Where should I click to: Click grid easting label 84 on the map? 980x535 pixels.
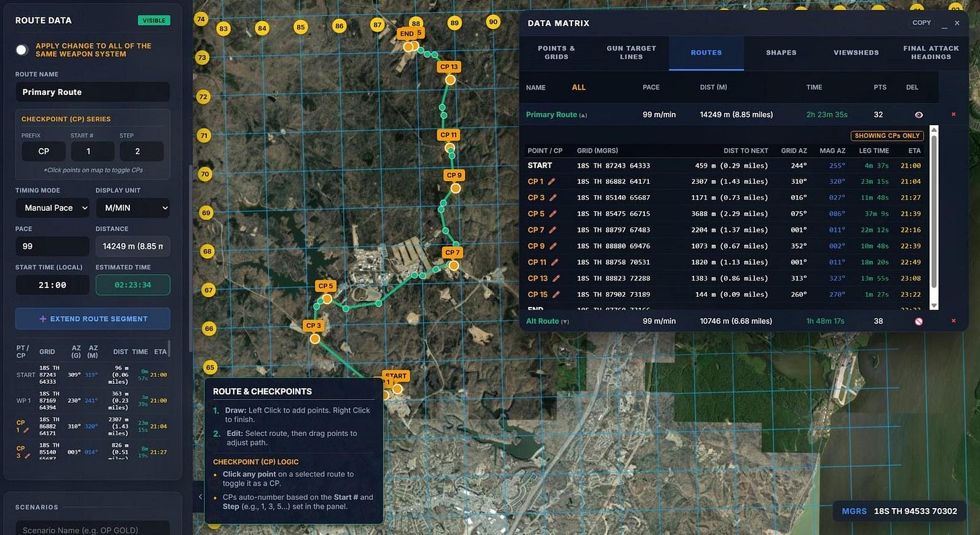[x=262, y=28]
